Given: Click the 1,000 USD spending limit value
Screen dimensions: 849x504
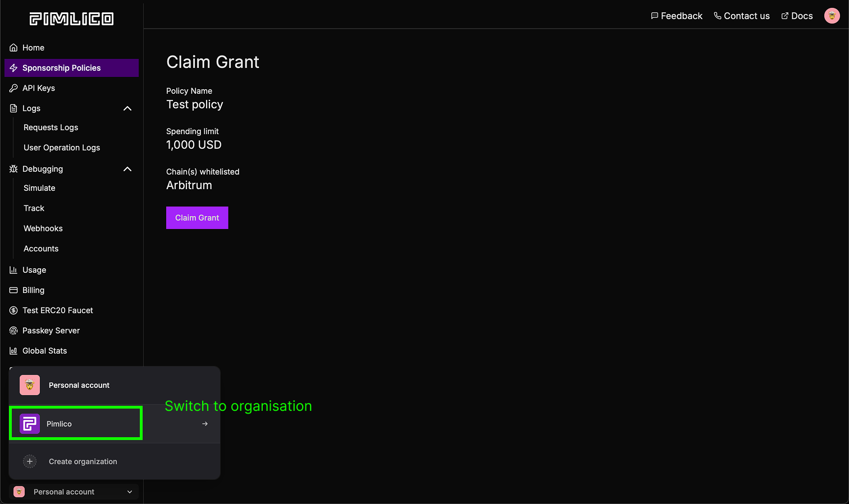Looking at the screenshot, I should pos(194,145).
